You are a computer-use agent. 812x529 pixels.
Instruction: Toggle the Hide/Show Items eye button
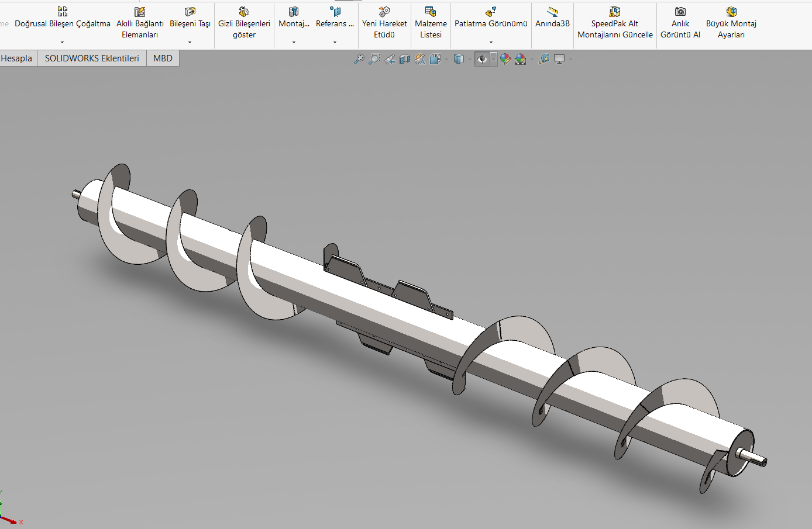tap(482, 59)
